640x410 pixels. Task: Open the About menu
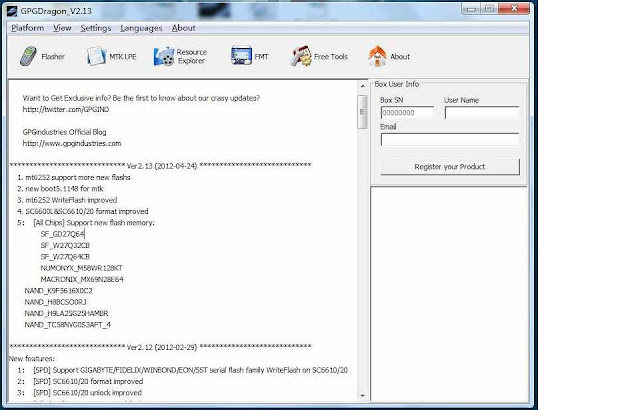183,28
